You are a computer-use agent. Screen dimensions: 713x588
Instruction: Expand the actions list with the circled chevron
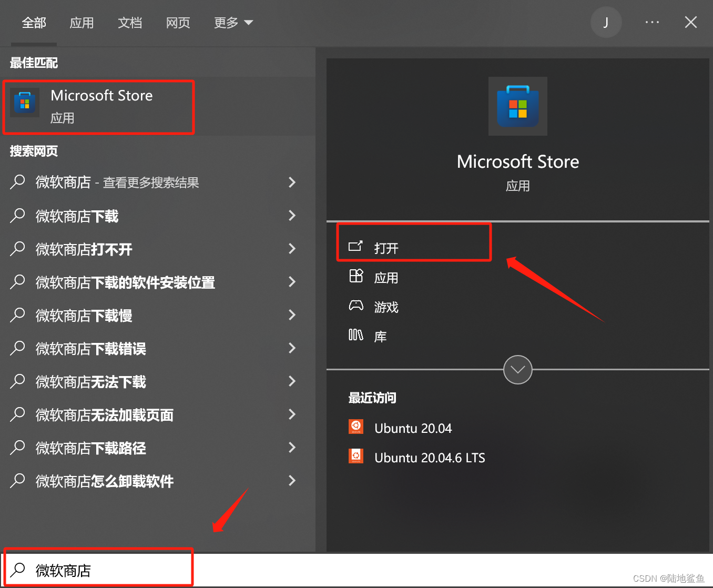(x=518, y=370)
